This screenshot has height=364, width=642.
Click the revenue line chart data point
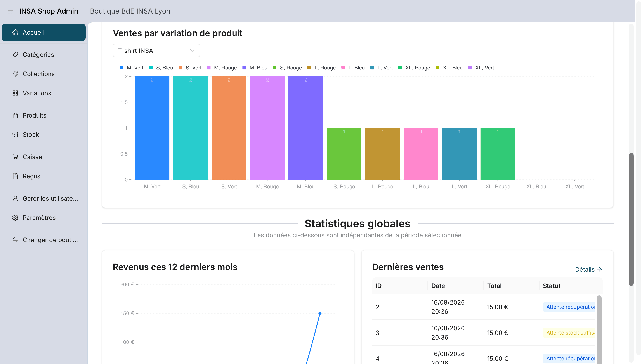320,313
